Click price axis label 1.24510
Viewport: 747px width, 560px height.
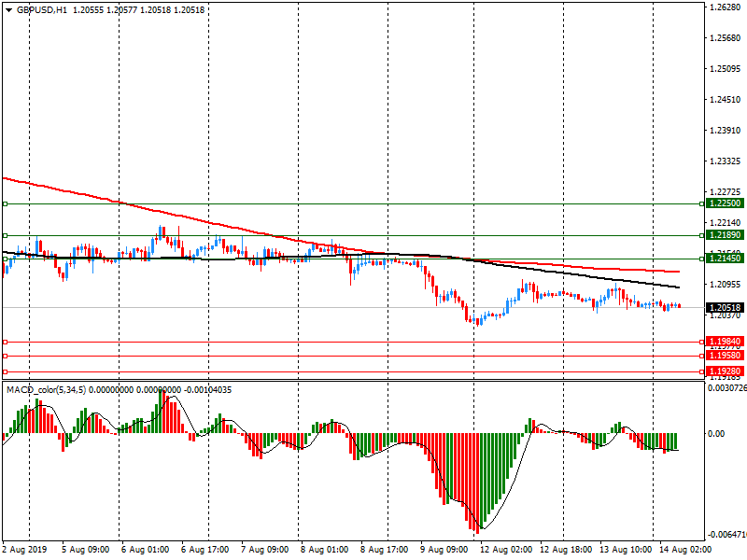coord(726,100)
